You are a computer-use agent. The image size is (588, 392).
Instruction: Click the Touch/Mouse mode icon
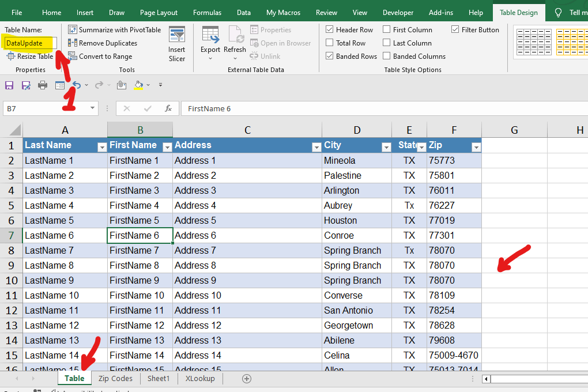click(122, 85)
